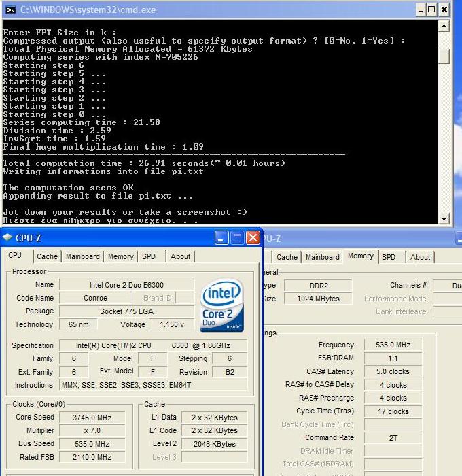Click RAS# to CAS# Delay '4 clocks' value
The height and width of the screenshot is (476, 462).
[x=393, y=385]
